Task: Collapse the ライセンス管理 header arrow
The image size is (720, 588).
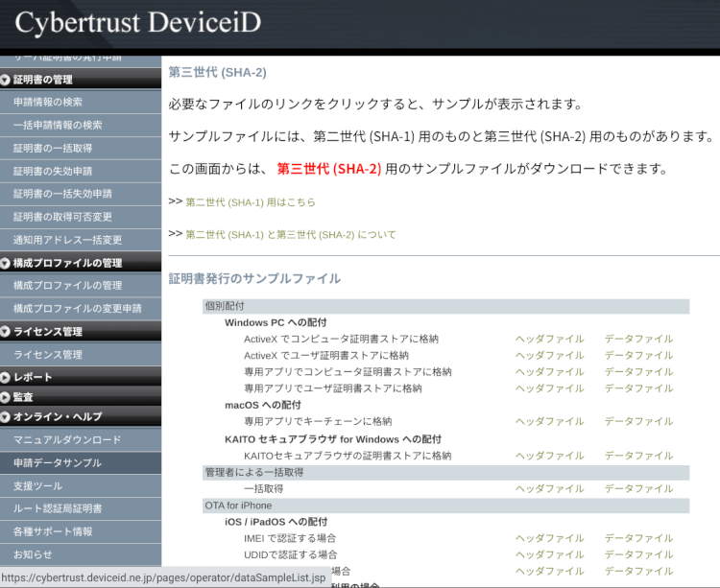Action: coord(5,332)
